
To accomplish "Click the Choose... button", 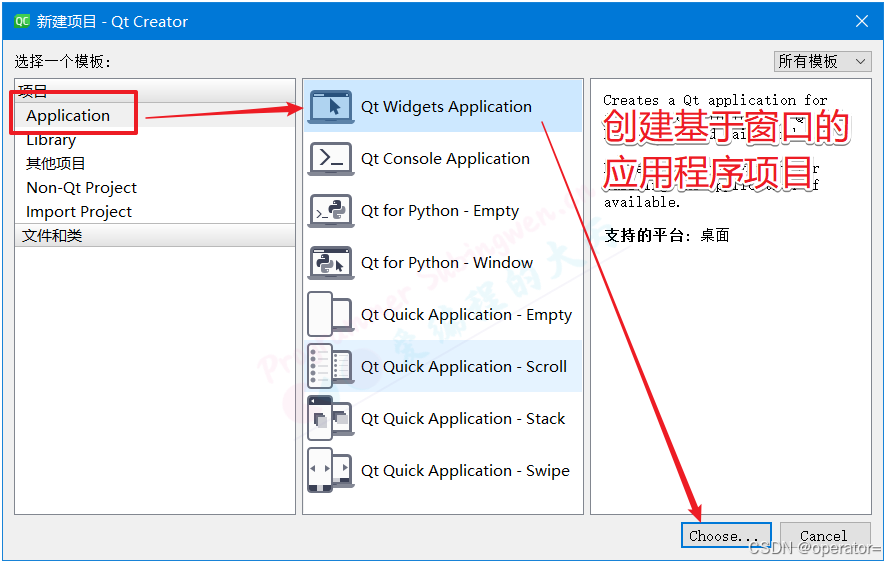I will (x=726, y=535).
